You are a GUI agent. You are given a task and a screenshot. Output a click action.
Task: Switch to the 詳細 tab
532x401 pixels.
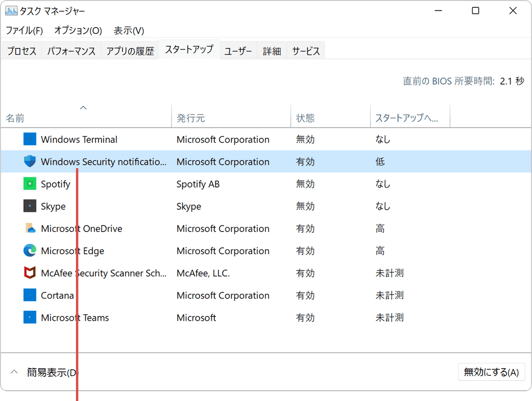coord(272,51)
